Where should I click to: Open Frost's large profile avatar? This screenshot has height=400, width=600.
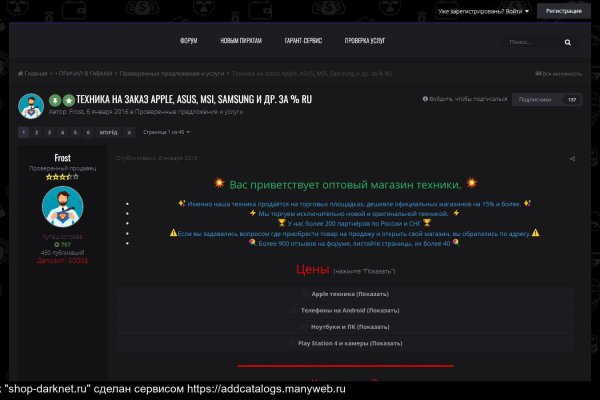(62, 207)
